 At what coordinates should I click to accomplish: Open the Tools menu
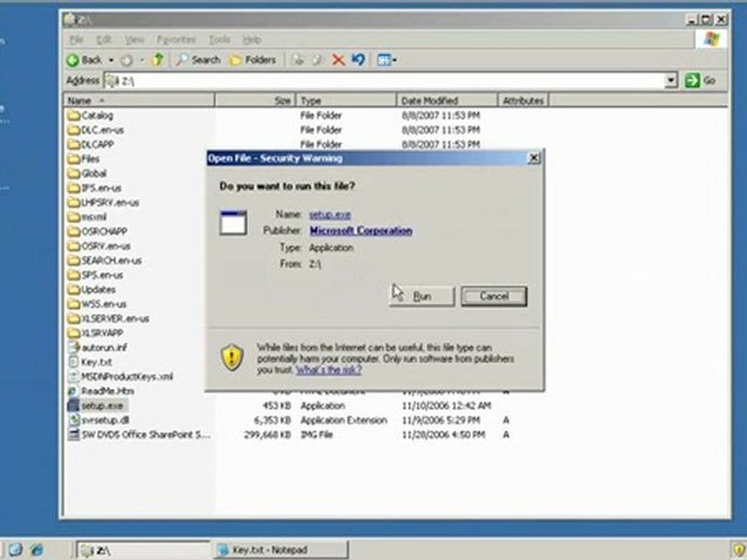click(219, 40)
